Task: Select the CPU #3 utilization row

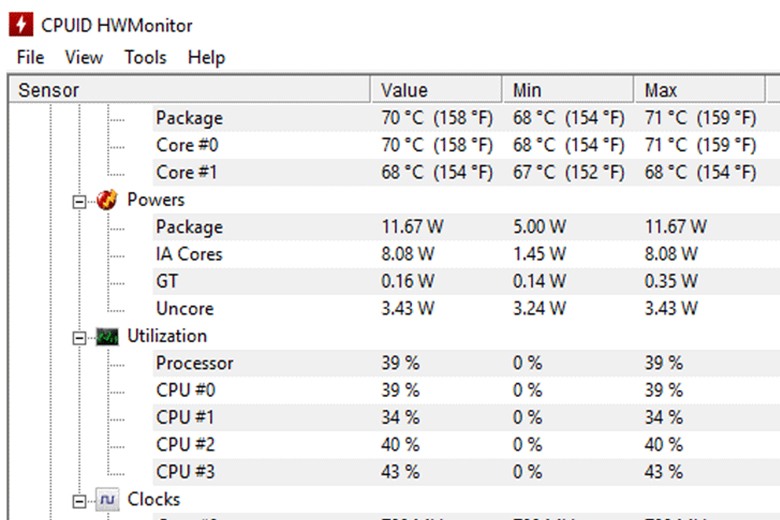Action: coord(185,471)
